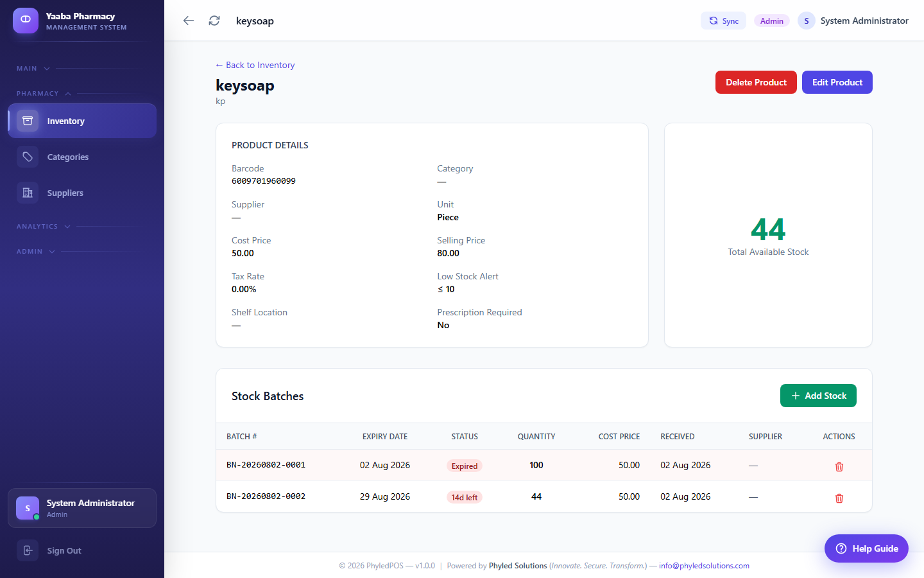Click the Stock Batches heading
This screenshot has width=924, height=578.
click(x=268, y=396)
